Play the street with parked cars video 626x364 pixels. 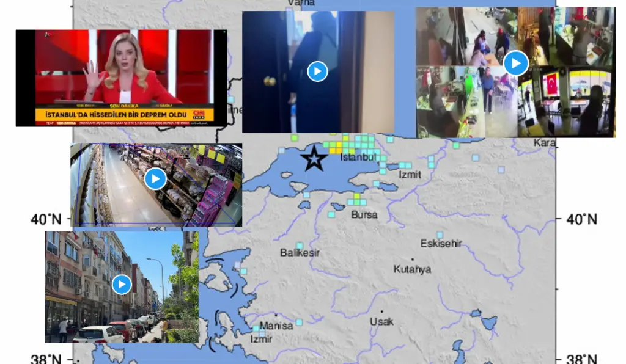point(122,285)
